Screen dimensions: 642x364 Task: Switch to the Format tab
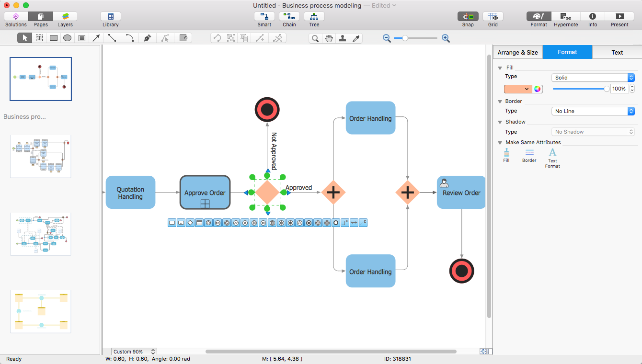567,52
